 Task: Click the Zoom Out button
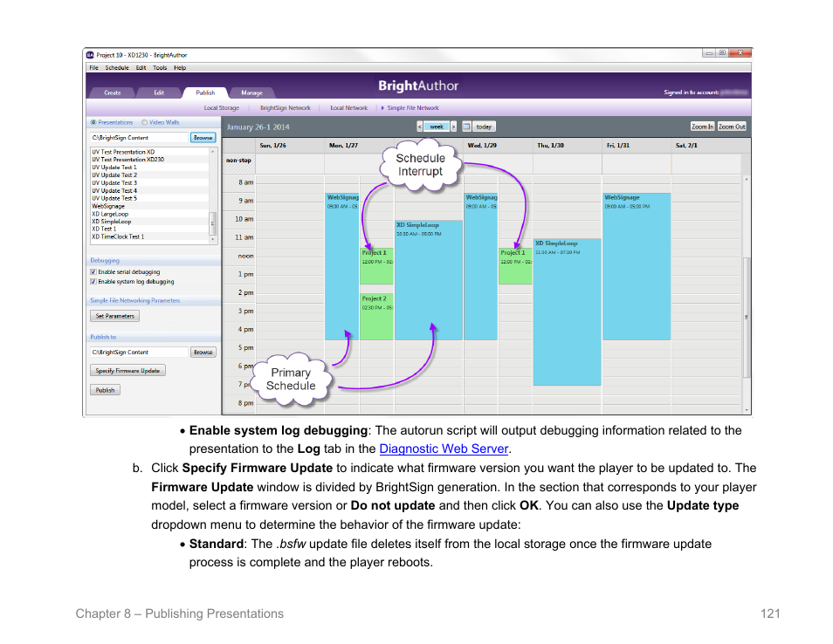click(732, 127)
